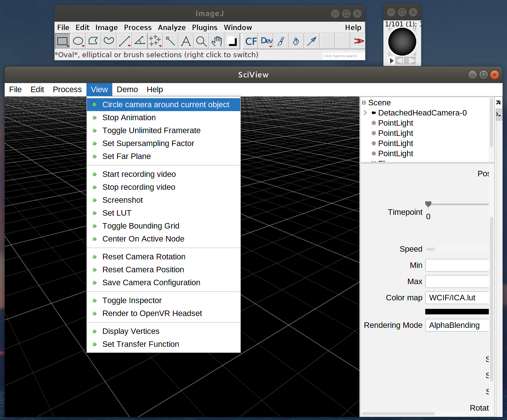This screenshot has width=507, height=420.
Task: Open SciView Edit menu
Action: coord(37,90)
